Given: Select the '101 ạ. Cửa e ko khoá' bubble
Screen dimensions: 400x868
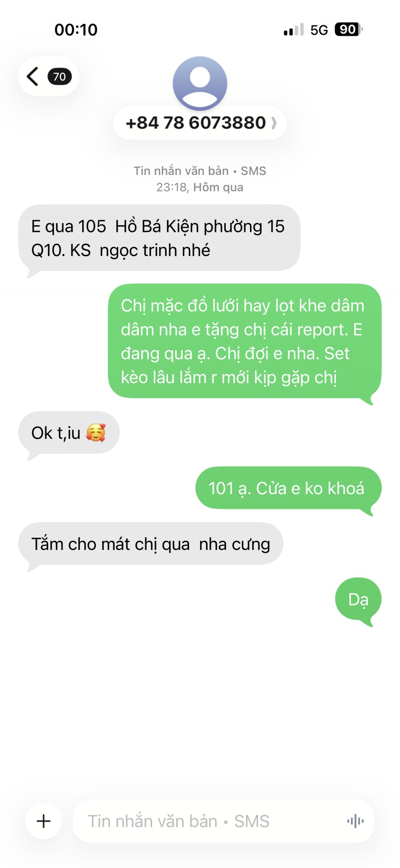Looking at the screenshot, I should (288, 488).
